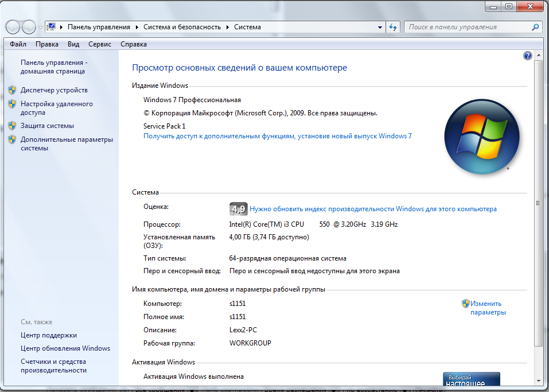Open the Вид menu
Screen dimensions: 549x392
tap(73, 44)
